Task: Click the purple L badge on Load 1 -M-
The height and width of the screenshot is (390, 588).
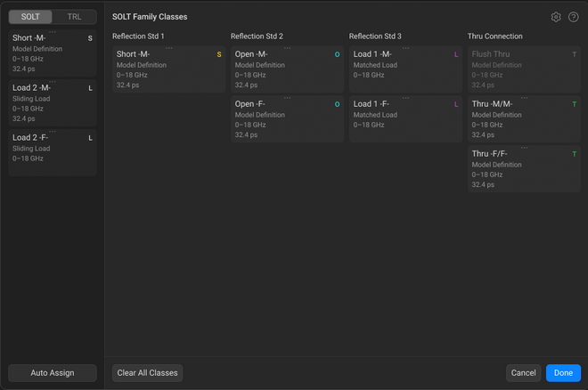Action: tap(456, 54)
